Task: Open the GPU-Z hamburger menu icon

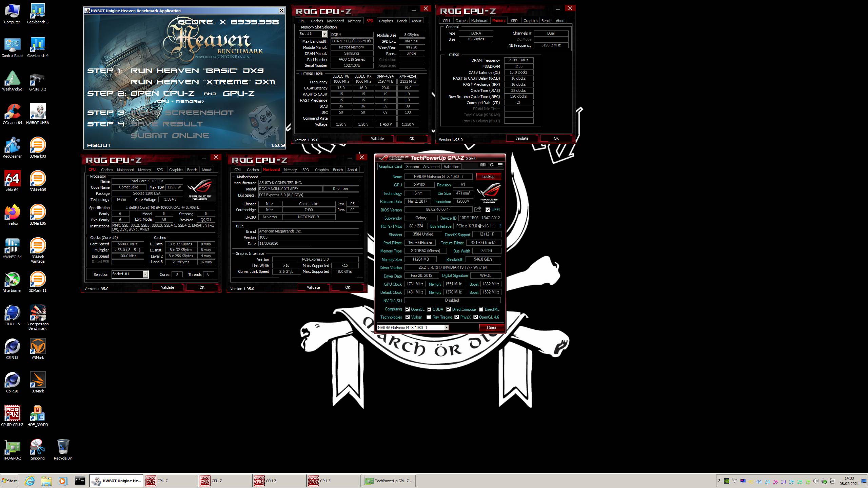Action: coord(500,165)
